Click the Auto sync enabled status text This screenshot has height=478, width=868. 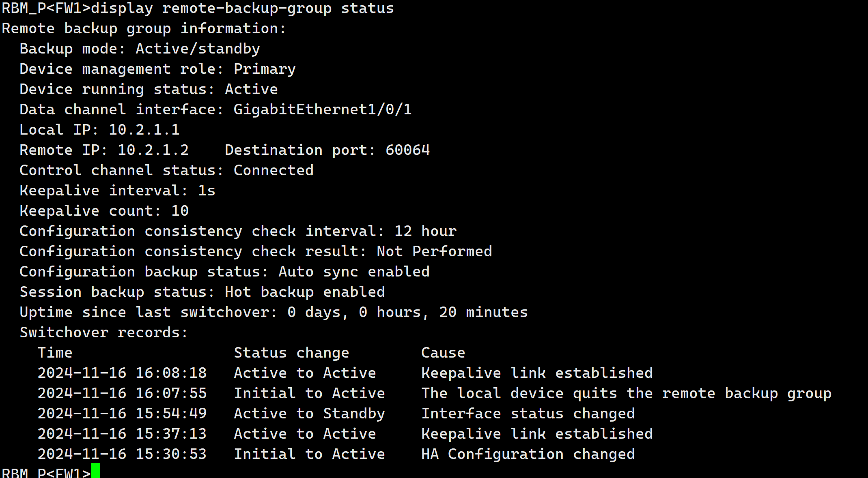tap(354, 272)
